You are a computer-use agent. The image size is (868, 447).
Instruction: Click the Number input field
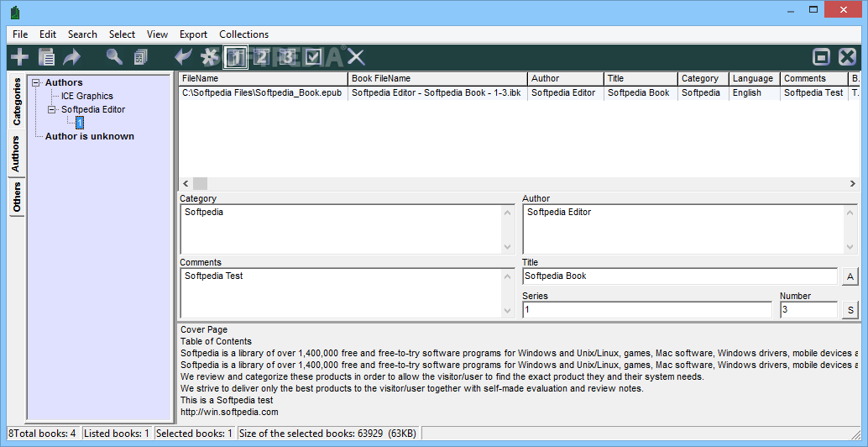tap(808, 310)
